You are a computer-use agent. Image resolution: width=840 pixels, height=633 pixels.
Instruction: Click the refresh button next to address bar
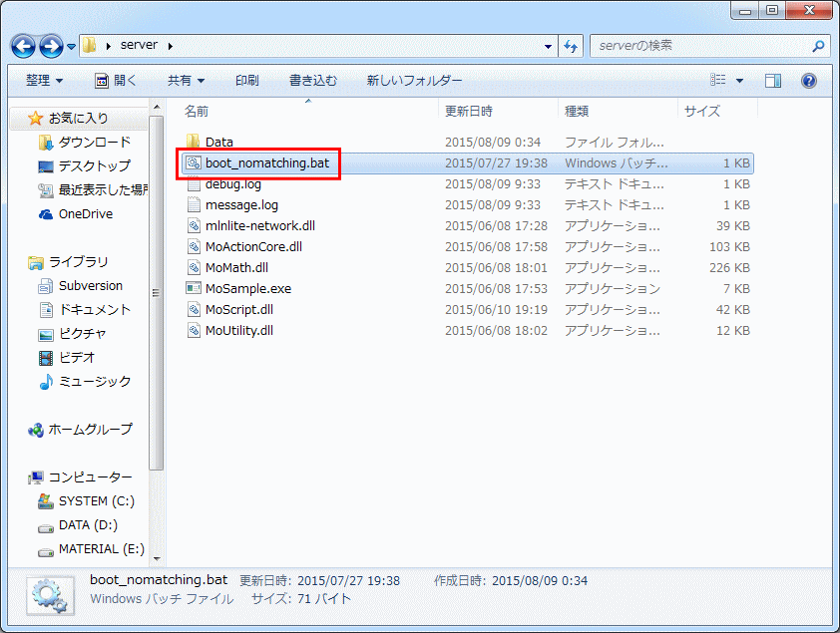tap(571, 47)
